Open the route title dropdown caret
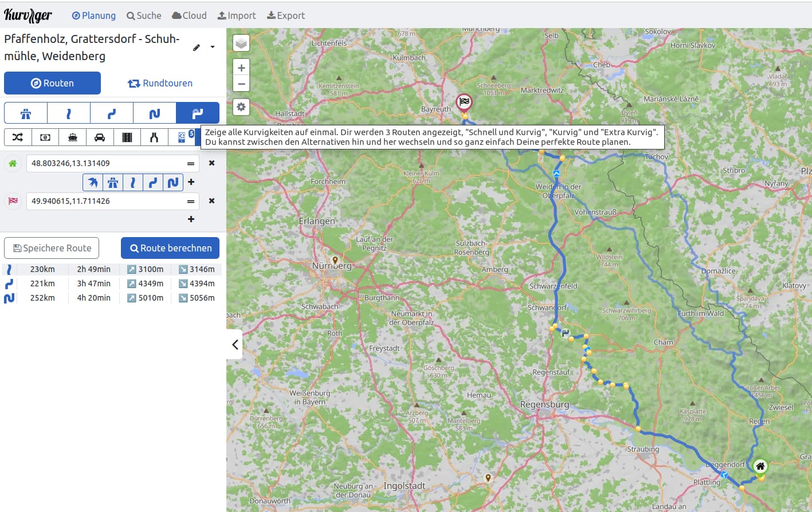 [x=213, y=47]
